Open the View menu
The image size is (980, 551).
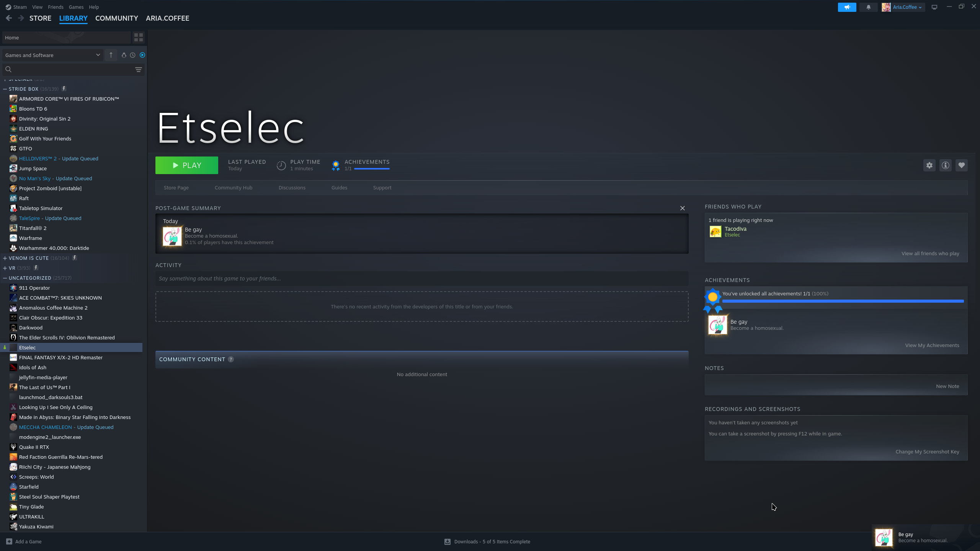37,7
